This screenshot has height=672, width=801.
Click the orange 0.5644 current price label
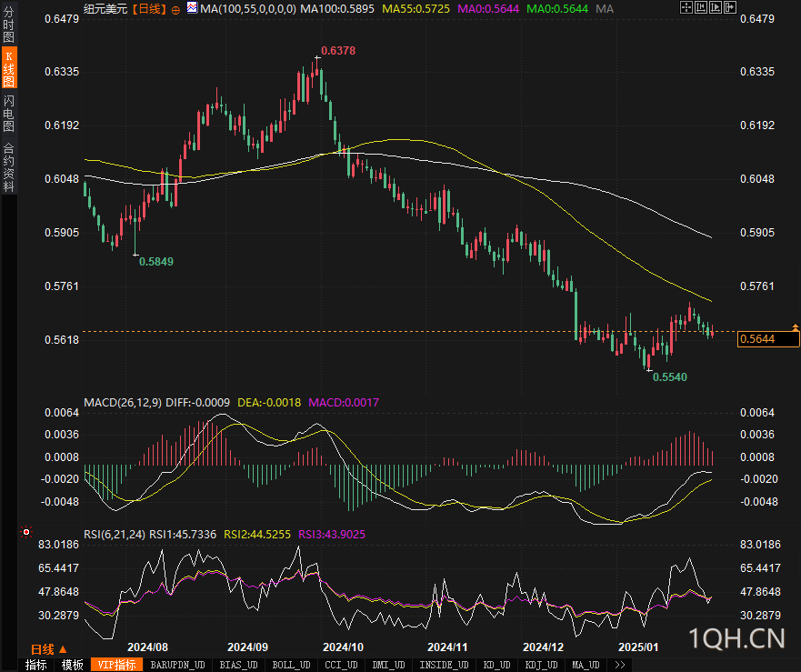tap(768, 339)
